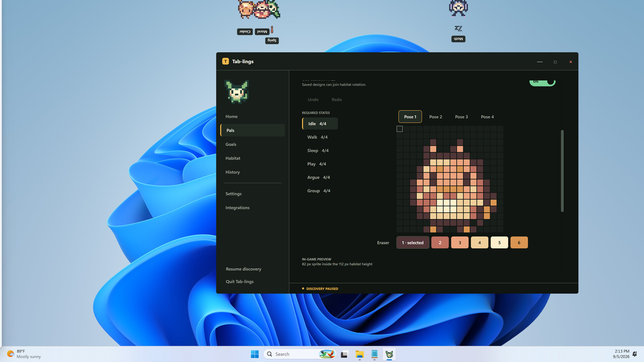Click the Tab-lings taskbar icon

click(x=389, y=354)
